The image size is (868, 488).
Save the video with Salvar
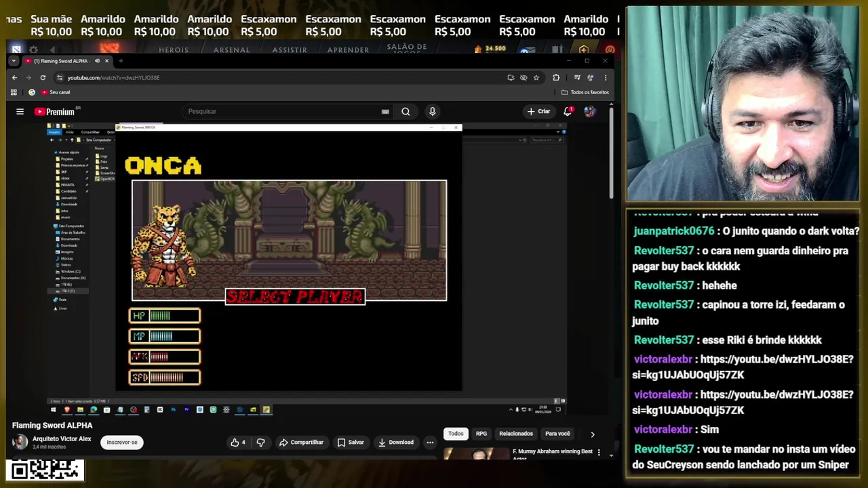[351, 443]
